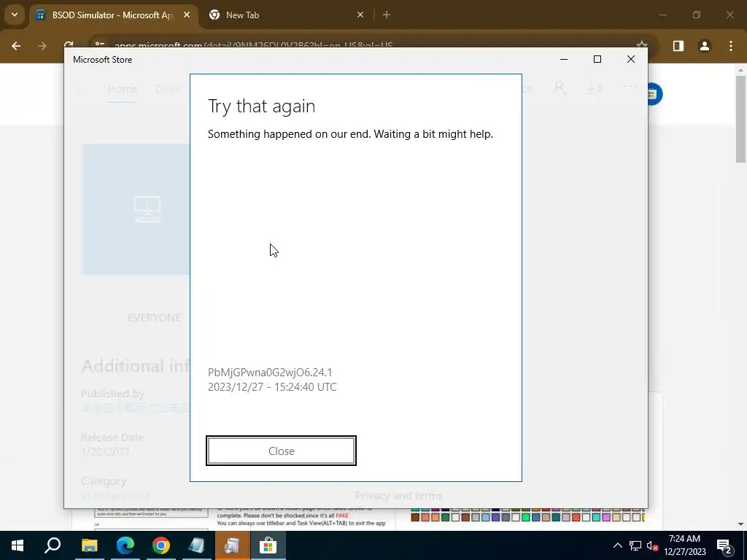Screen dimensions: 747x560
Task: Open a new Chrome tab with plus
Action: (x=387, y=15)
